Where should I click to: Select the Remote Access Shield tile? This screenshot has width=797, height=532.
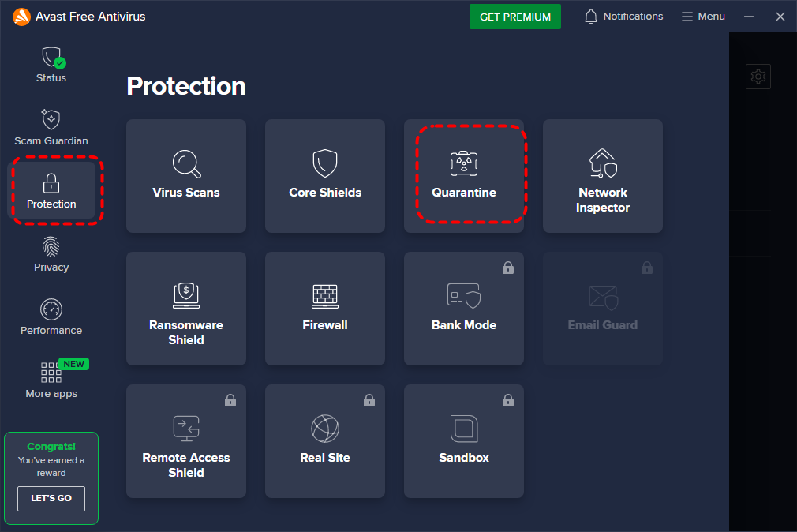[186, 441]
